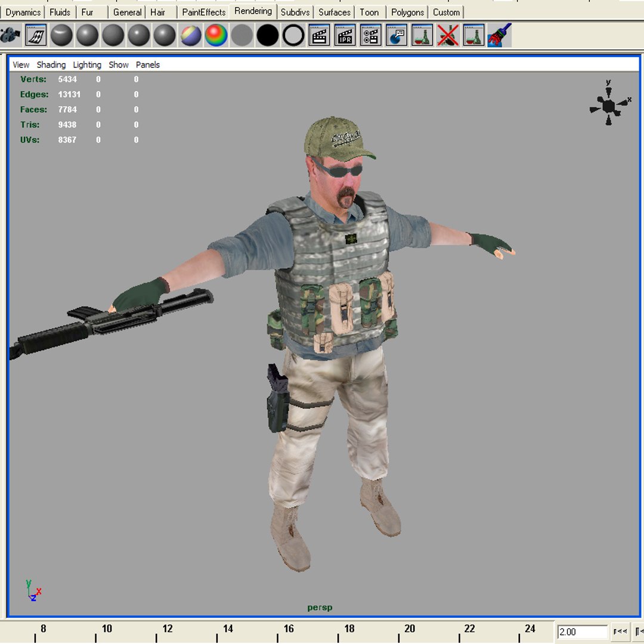
Task: Click the Edges count value '13131'
Action: coord(69,94)
